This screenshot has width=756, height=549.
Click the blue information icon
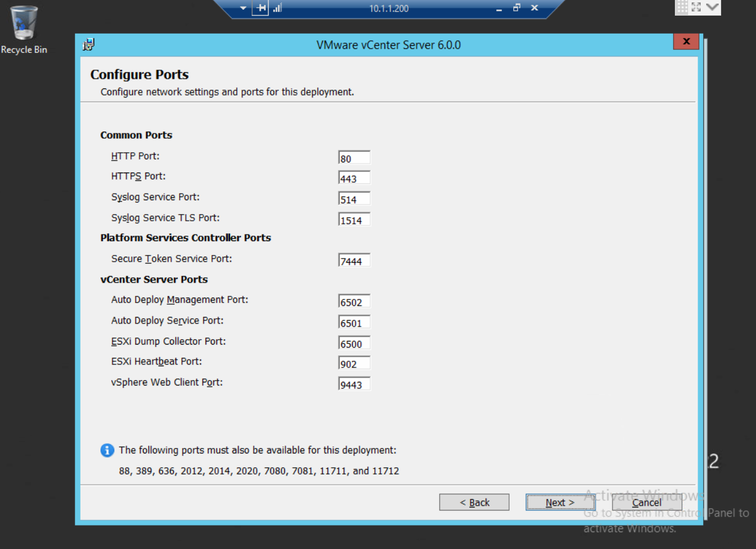coord(107,450)
